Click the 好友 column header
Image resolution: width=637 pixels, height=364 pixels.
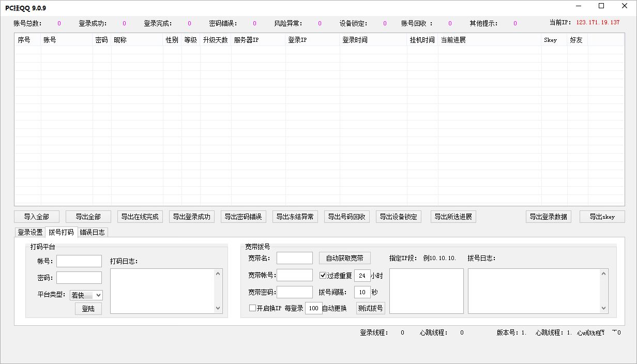(578, 40)
